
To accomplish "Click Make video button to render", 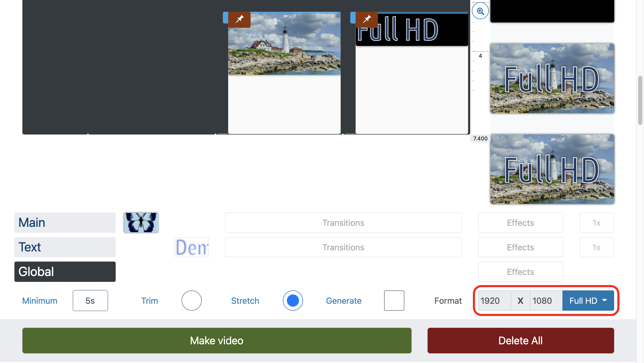I will 217,341.
